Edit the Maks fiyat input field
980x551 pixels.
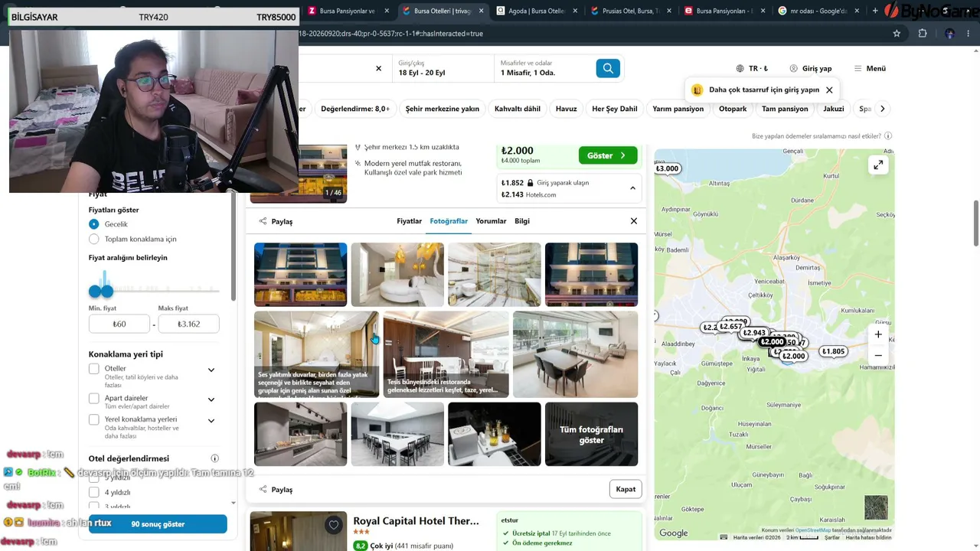(188, 324)
